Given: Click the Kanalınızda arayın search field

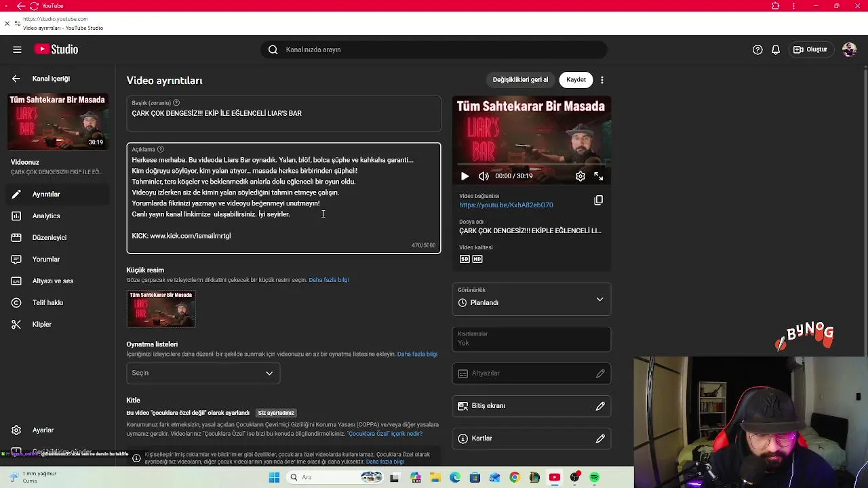Looking at the screenshot, I should [434, 49].
